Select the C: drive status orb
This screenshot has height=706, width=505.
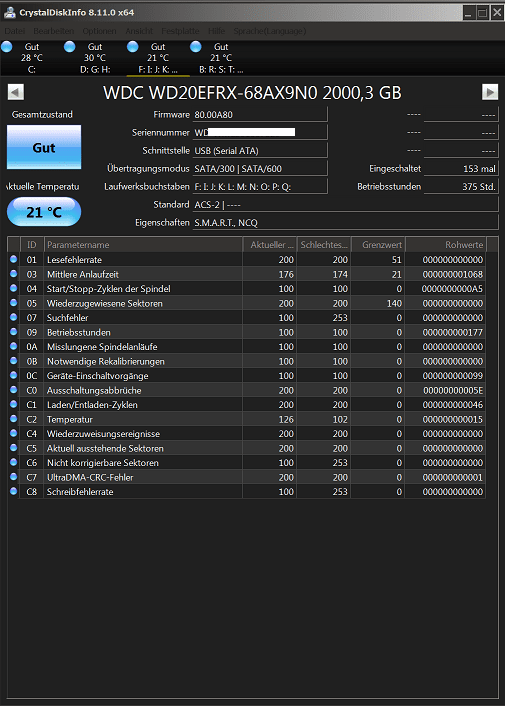[x=7, y=47]
